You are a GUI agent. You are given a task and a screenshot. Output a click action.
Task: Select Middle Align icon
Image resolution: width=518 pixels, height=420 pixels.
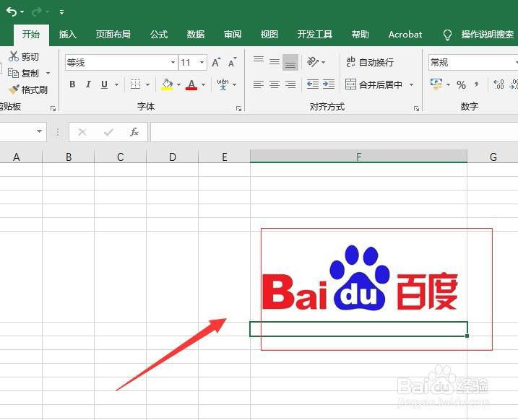[275, 62]
